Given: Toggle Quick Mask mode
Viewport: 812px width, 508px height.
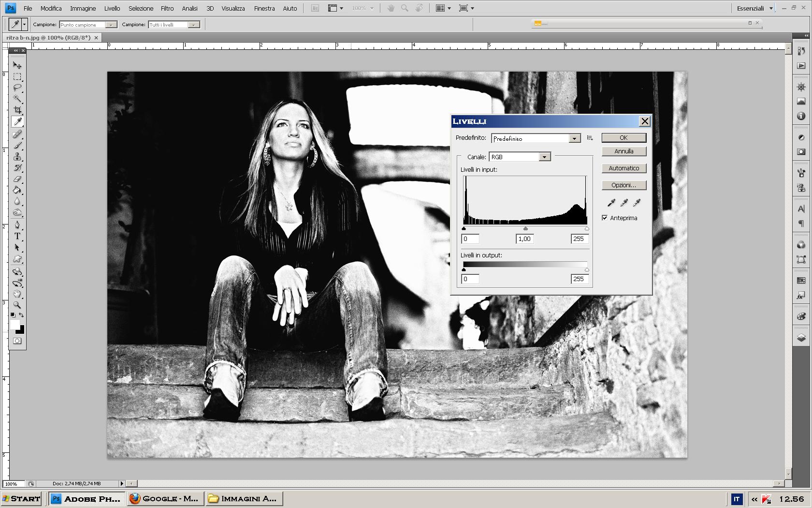Looking at the screenshot, I should tap(17, 341).
